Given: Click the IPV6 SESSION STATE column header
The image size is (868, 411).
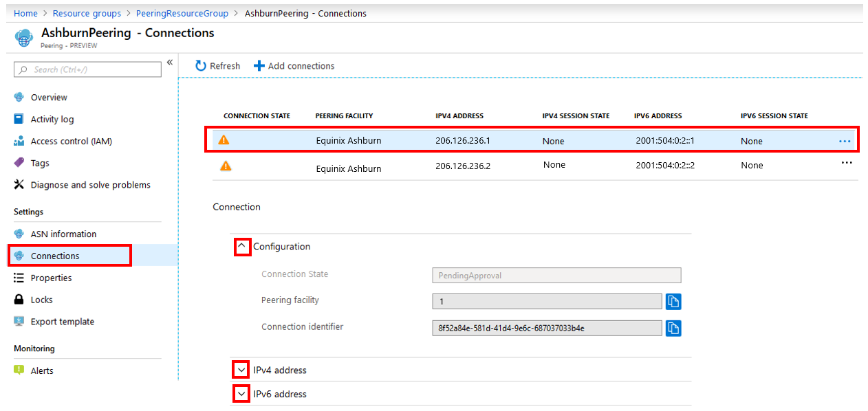Looking at the screenshot, I should (x=774, y=116).
